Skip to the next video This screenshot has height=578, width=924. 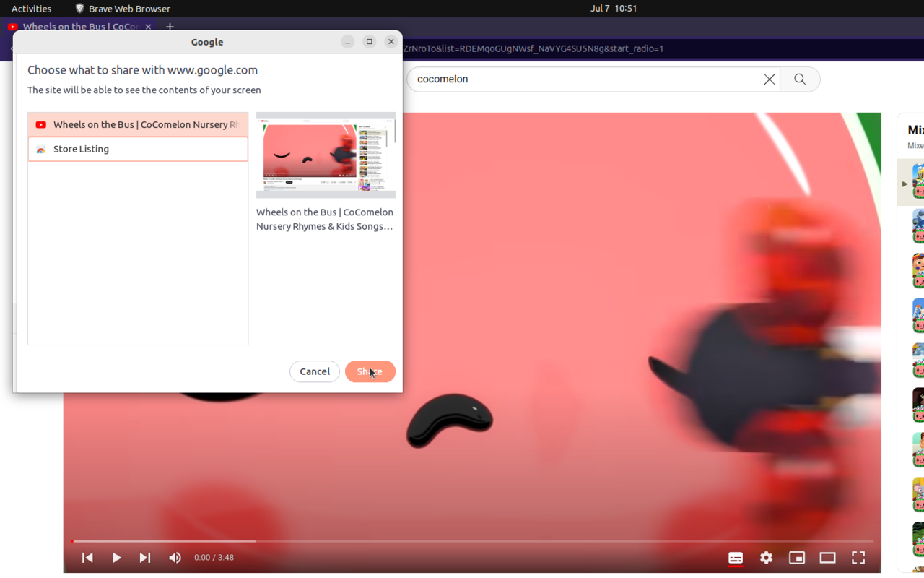pos(144,557)
